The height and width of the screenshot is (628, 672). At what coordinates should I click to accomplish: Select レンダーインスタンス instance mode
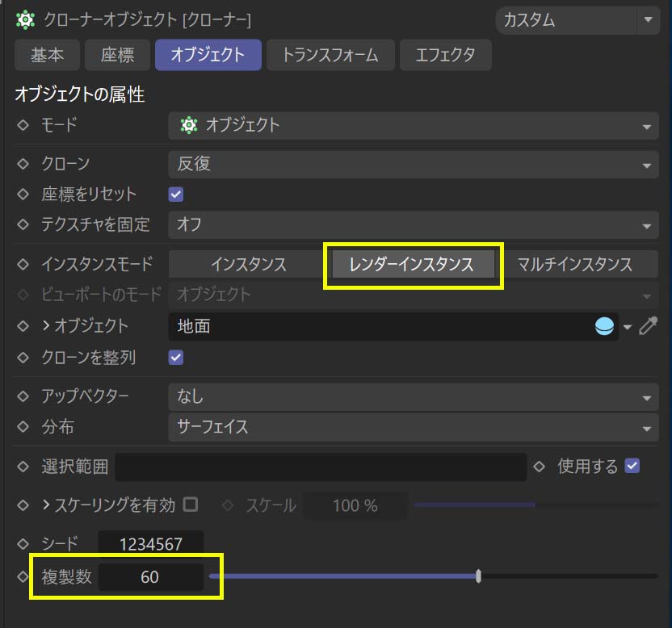[412, 264]
